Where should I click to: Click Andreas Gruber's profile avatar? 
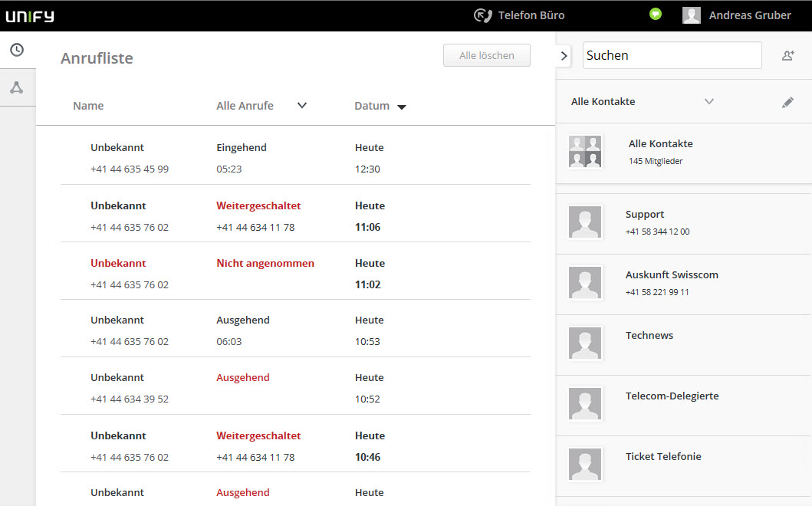tap(691, 15)
